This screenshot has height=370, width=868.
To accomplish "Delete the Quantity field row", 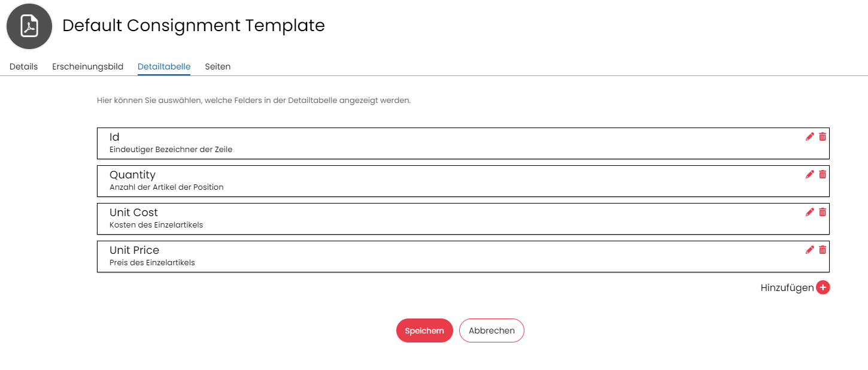I will [x=823, y=174].
